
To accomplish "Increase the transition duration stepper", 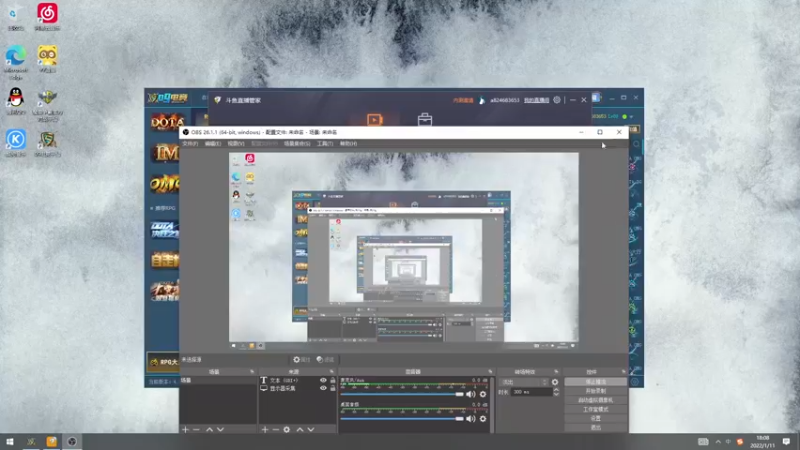I will tap(556, 390).
